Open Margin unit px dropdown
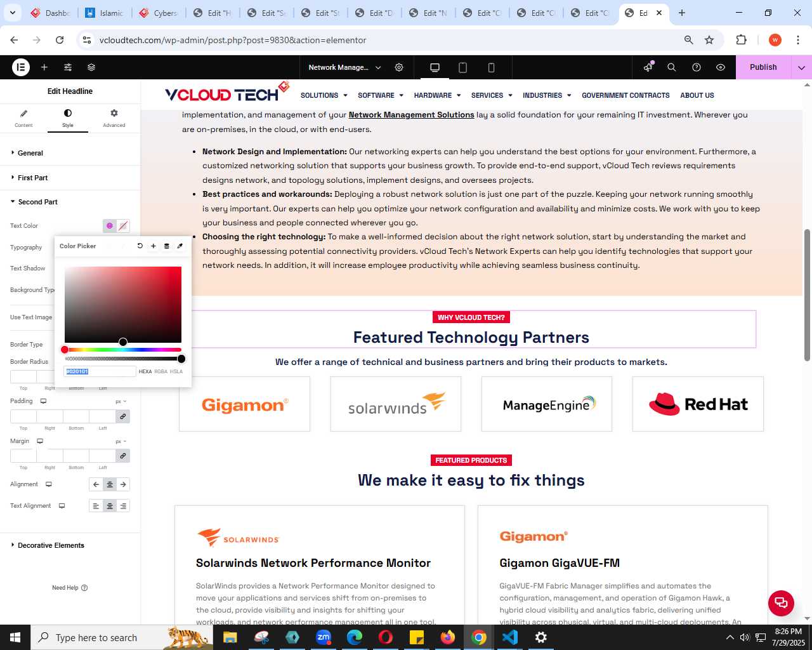 coord(121,441)
